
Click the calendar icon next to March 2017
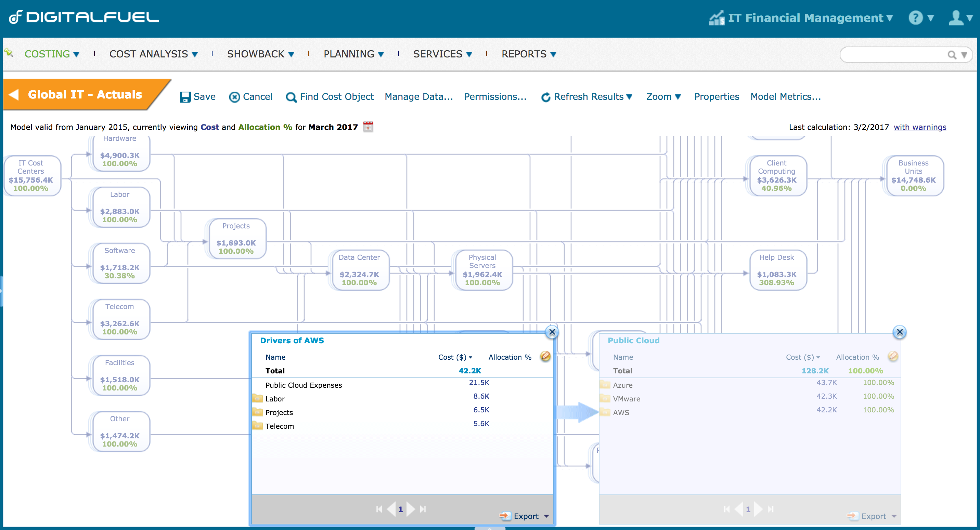pos(368,127)
